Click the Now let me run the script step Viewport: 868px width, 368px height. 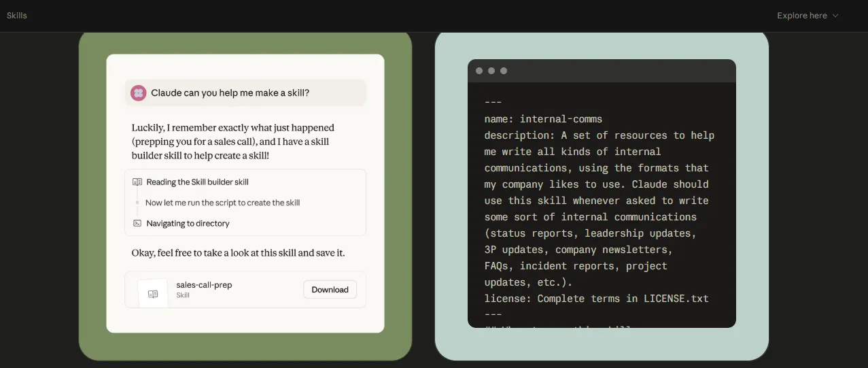pyautogui.click(x=222, y=203)
